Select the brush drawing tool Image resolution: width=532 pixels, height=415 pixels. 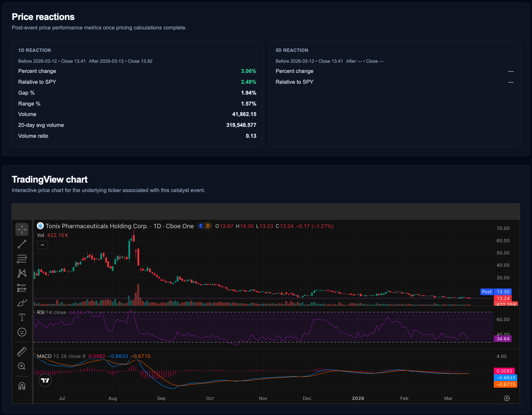coord(22,302)
